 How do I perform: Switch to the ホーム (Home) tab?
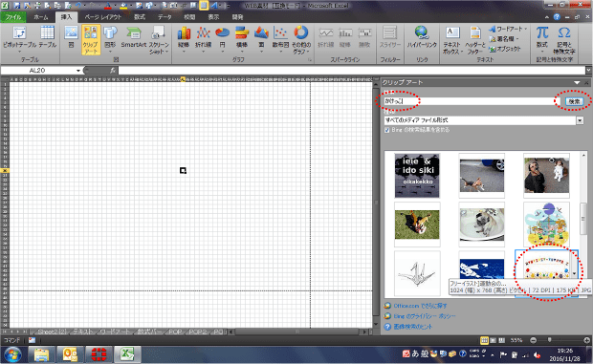coord(41,17)
